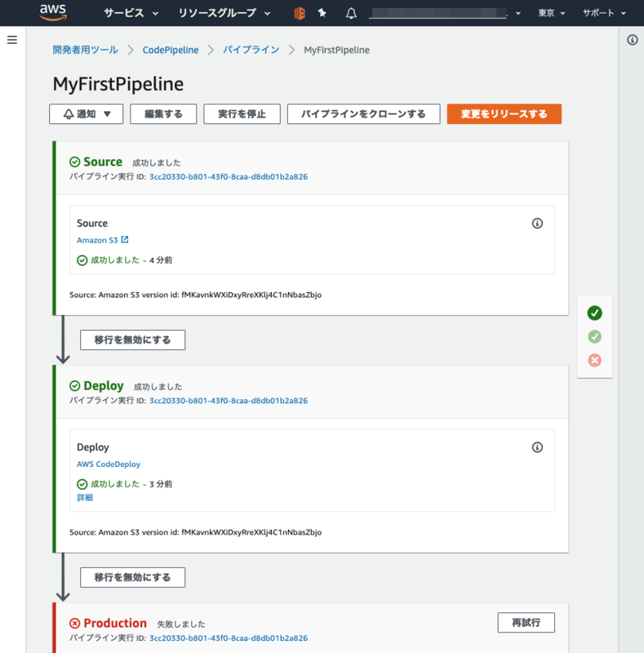644x653 pixels.
Task: Select the failed Production marker in the minimap
Action: click(x=594, y=360)
